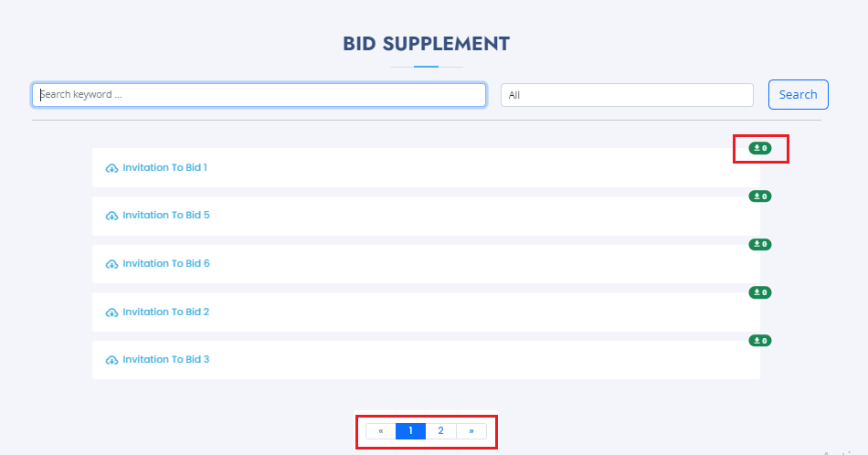Open the Invitation To Bid 6 link
868x455 pixels.
coord(166,263)
